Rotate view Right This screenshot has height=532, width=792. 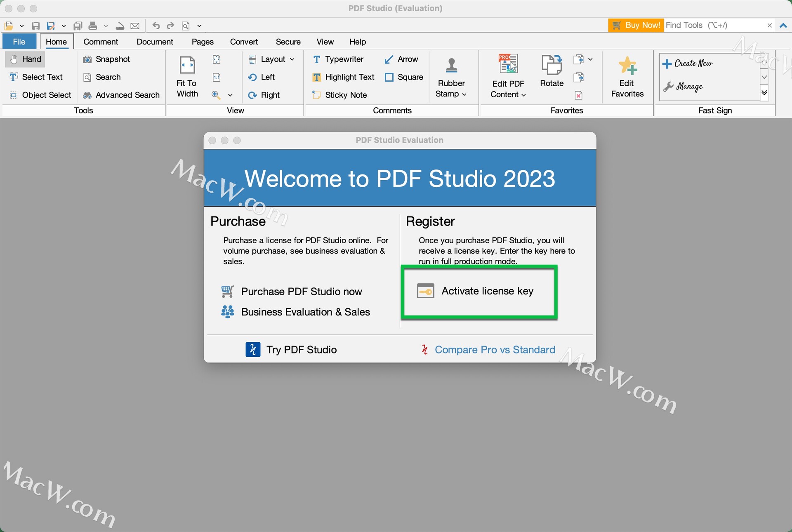(264, 95)
